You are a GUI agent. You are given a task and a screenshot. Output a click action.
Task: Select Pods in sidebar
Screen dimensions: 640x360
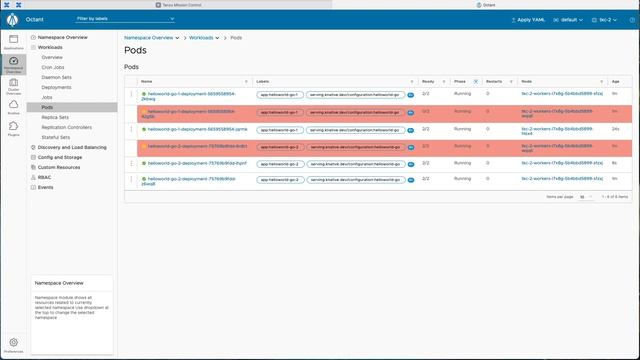coord(72,107)
